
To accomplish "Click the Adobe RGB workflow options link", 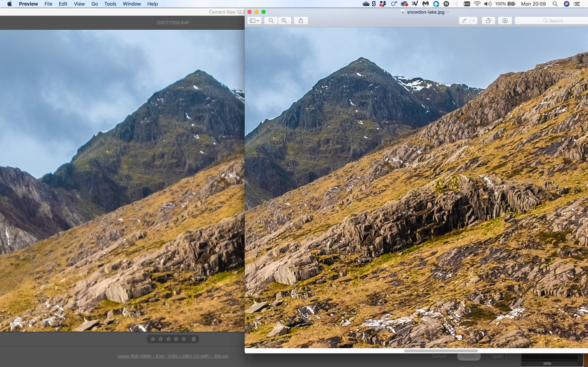I will (x=173, y=356).
